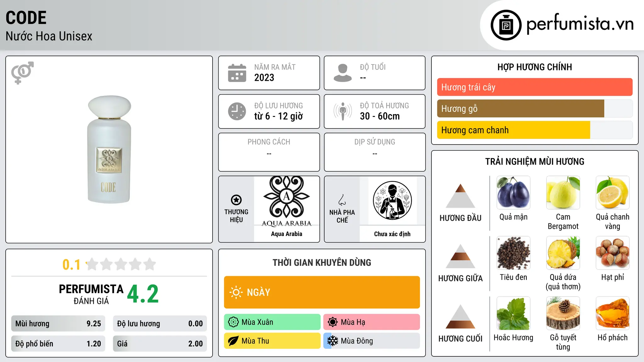Click the calendar icon for Năm ra mắt
Image resolution: width=644 pixels, height=362 pixels.
click(x=237, y=73)
